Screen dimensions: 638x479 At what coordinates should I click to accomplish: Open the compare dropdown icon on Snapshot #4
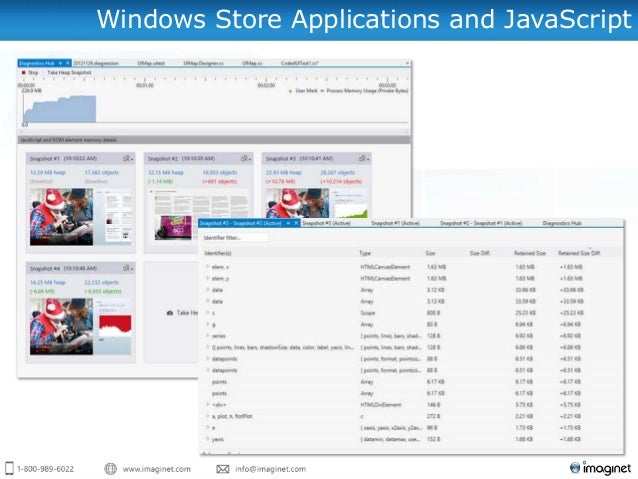pyautogui.click(x=128, y=269)
